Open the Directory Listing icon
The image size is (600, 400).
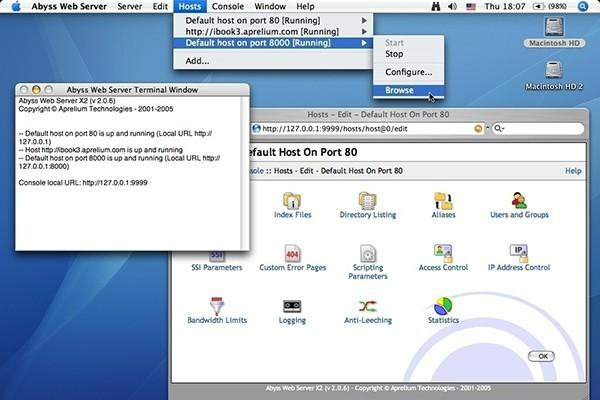click(367, 201)
